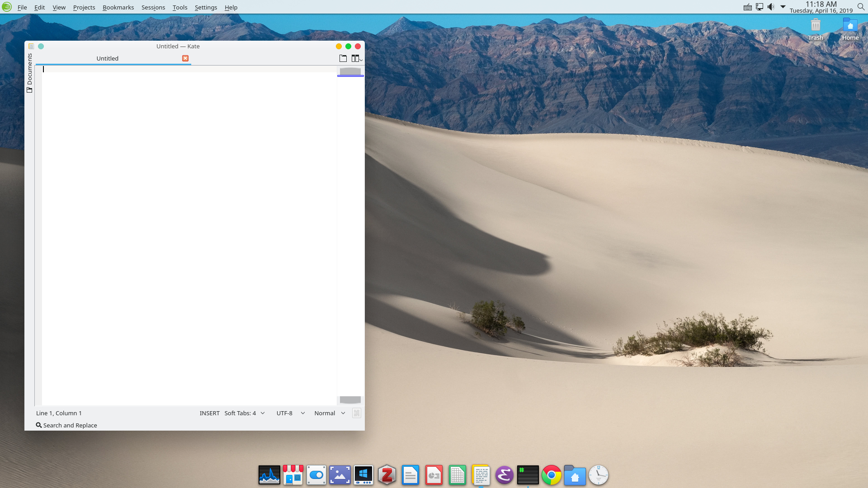Screen dimensions: 868x488
Task: Toggle INSERT mode in status bar
Action: click(x=209, y=413)
